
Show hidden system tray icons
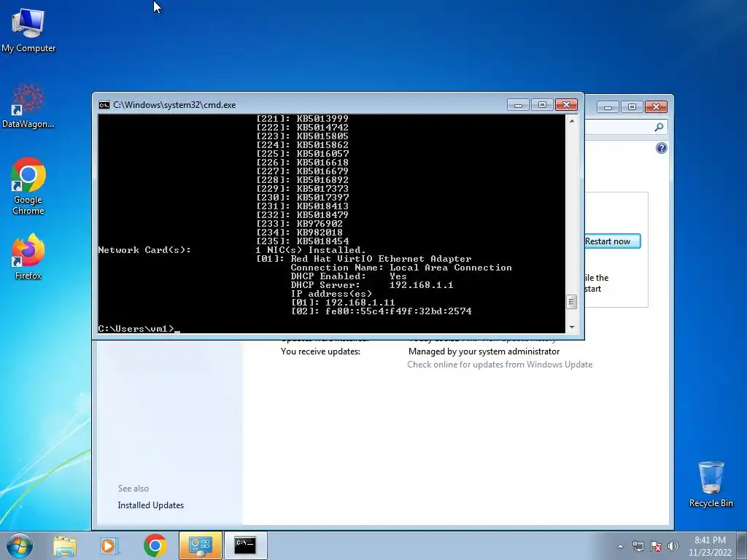click(x=620, y=546)
